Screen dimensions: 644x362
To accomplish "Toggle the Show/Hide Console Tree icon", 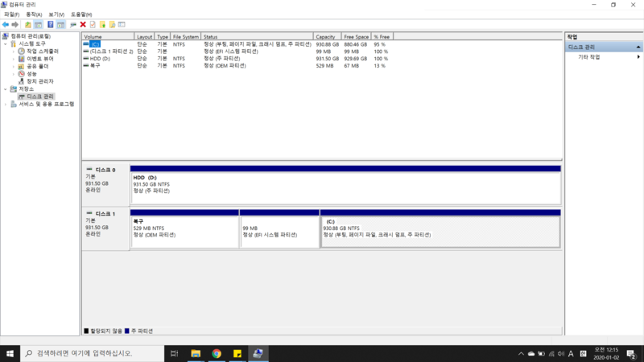I will [x=38, y=25].
